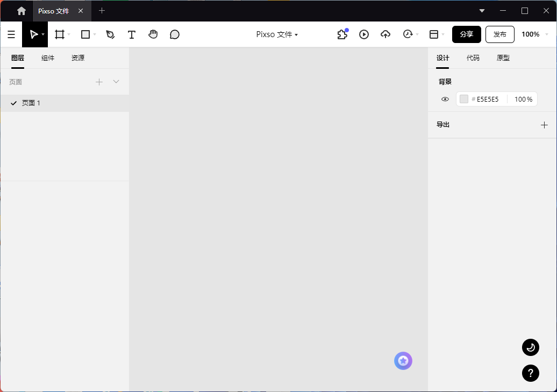Activate the Hand pan tool
This screenshot has width=557, height=392.
pyautogui.click(x=153, y=34)
